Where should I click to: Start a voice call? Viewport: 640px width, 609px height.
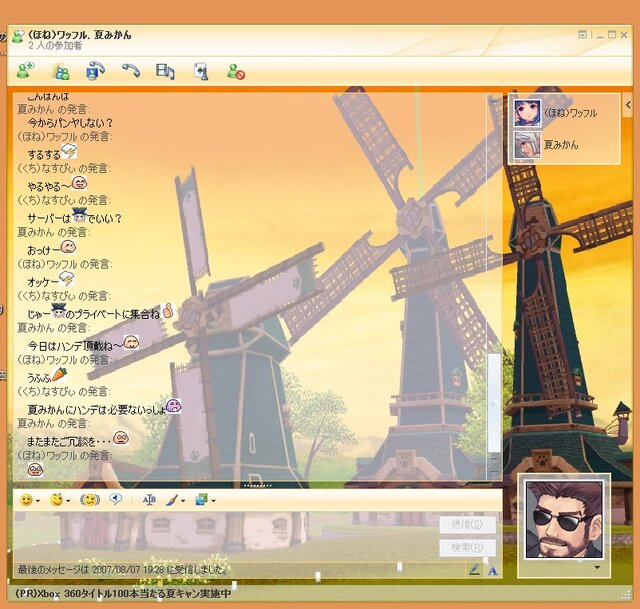coord(131,70)
